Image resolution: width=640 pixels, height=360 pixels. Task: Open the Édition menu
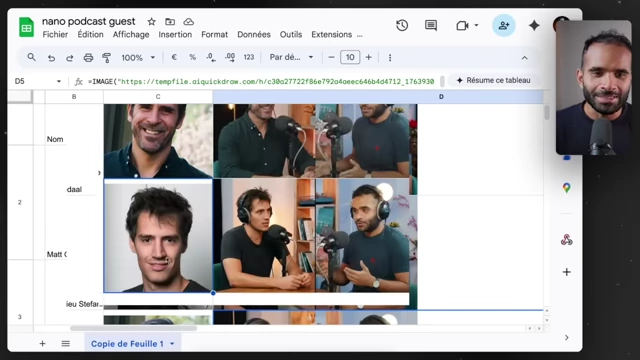[x=90, y=35]
